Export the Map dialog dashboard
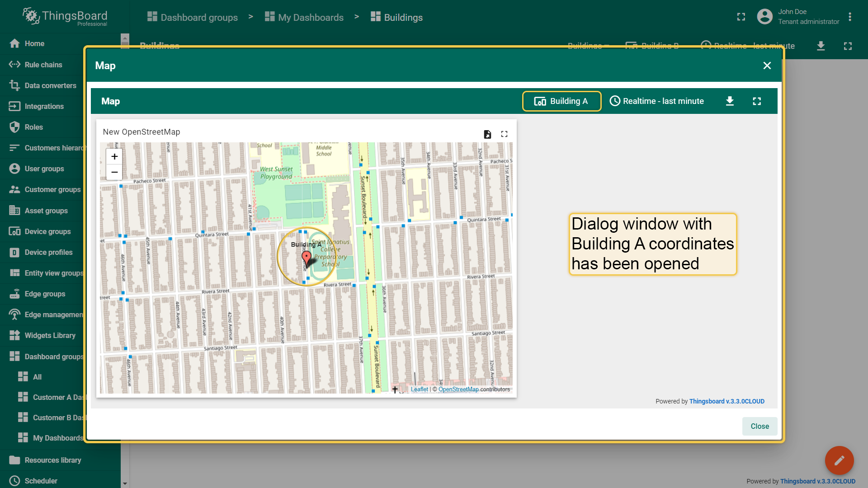Screen dimensions: 868x488 point(730,101)
